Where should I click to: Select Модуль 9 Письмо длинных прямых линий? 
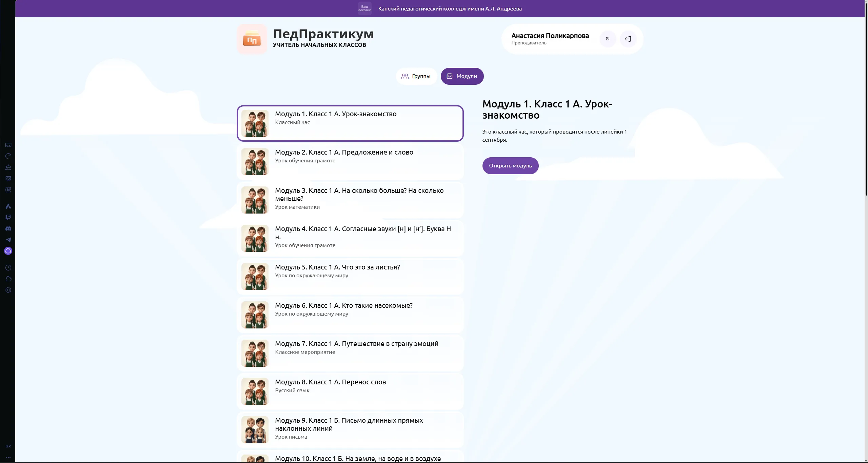(350, 430)
